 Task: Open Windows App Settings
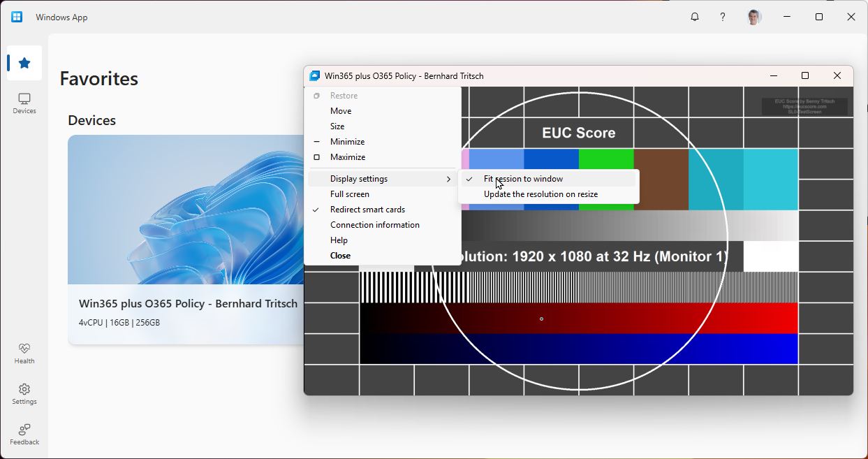point(24,395)
